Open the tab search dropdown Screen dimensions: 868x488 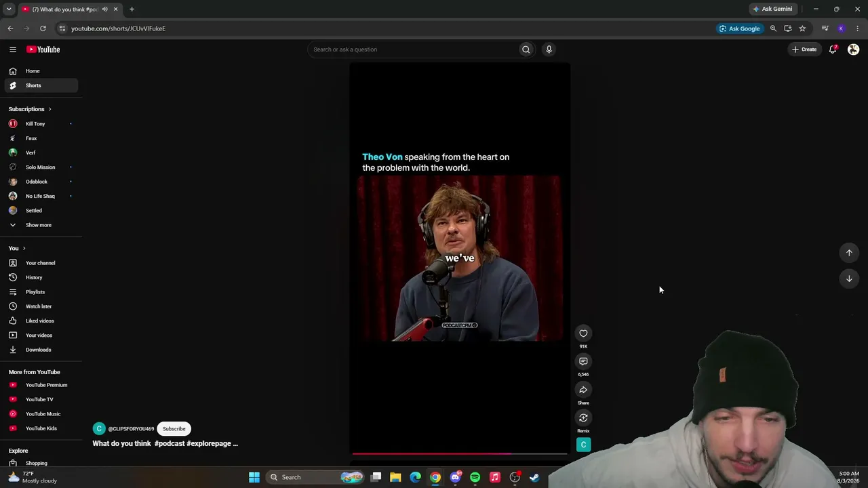pos(9,9)
